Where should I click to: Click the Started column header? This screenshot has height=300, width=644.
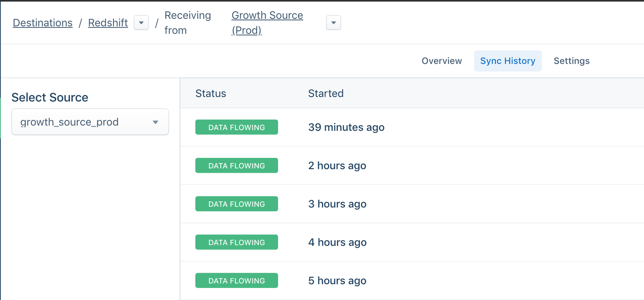click(326, 93)
